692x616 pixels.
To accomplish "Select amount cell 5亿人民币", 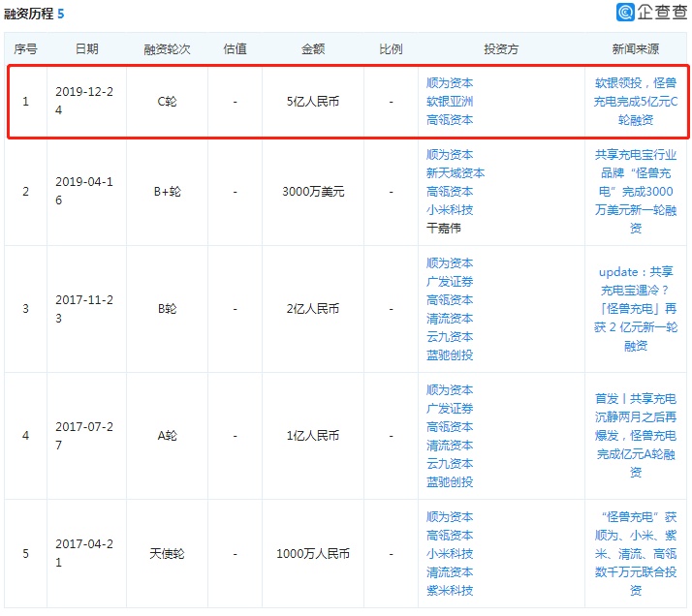I will click(x=313, y=102).
